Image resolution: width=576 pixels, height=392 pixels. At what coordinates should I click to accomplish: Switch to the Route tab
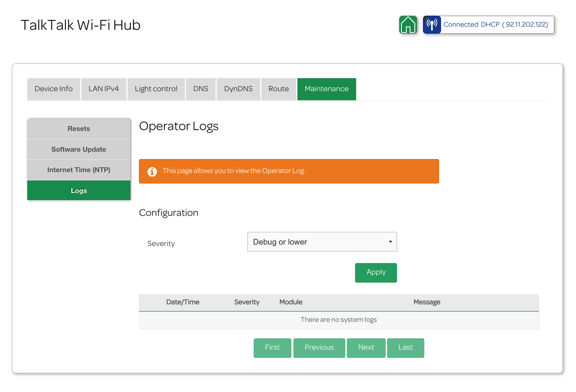tap(278, 89)
